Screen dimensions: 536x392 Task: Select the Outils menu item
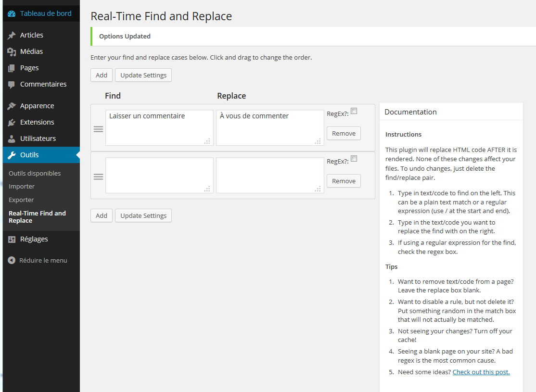coord(41,155)
